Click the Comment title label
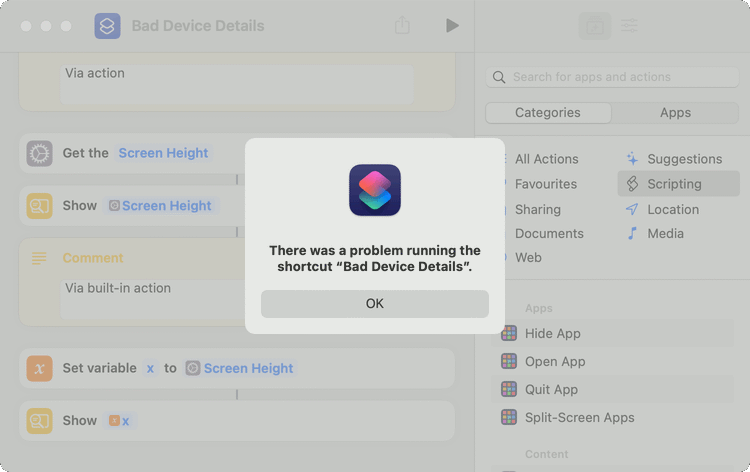 (x=93, y=258)
